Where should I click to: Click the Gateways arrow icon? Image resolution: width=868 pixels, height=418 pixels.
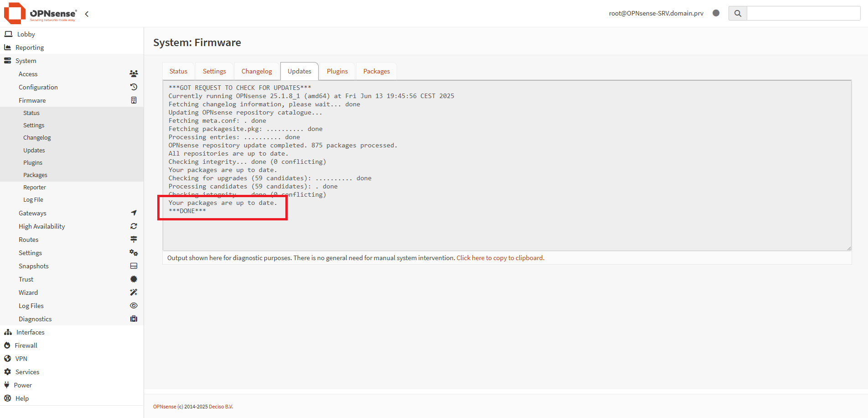click(134, 213)
